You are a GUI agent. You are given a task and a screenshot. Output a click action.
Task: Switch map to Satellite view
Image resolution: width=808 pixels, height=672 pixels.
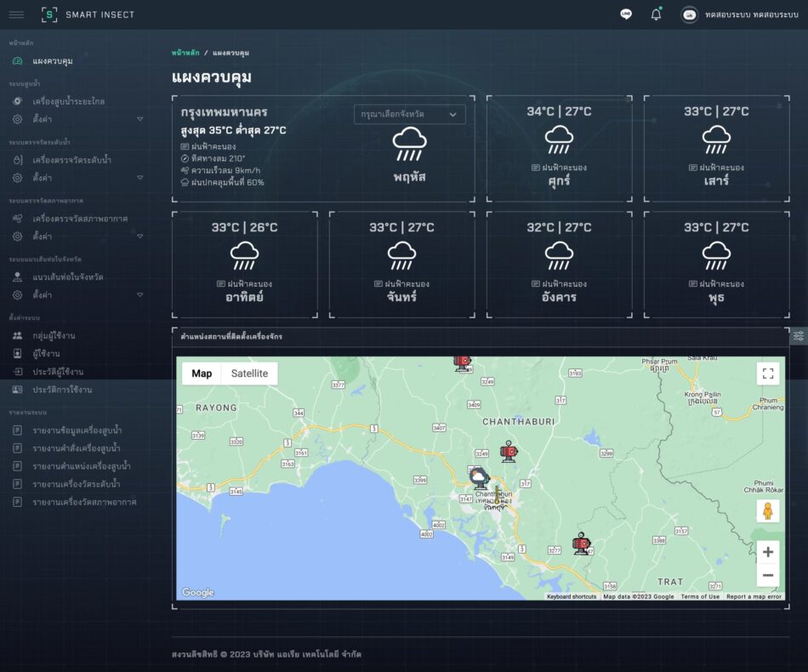[x=249, y=373]
